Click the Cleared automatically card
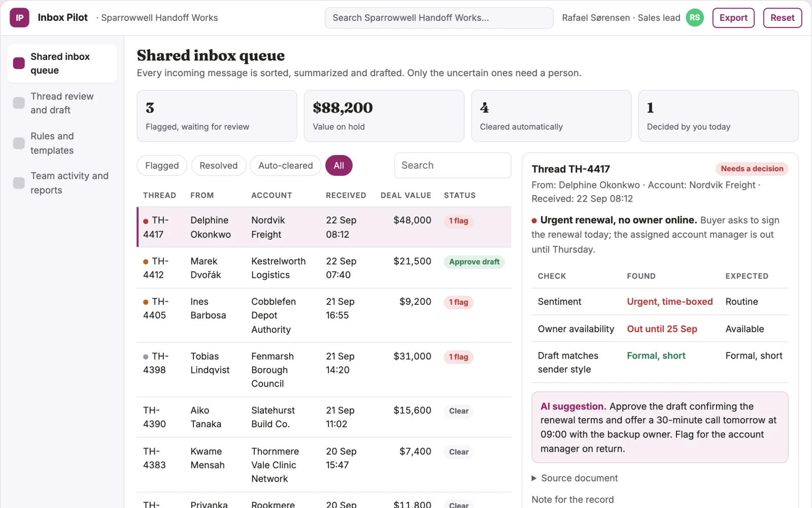The image size is (812, 508). [x=551, y=116]
